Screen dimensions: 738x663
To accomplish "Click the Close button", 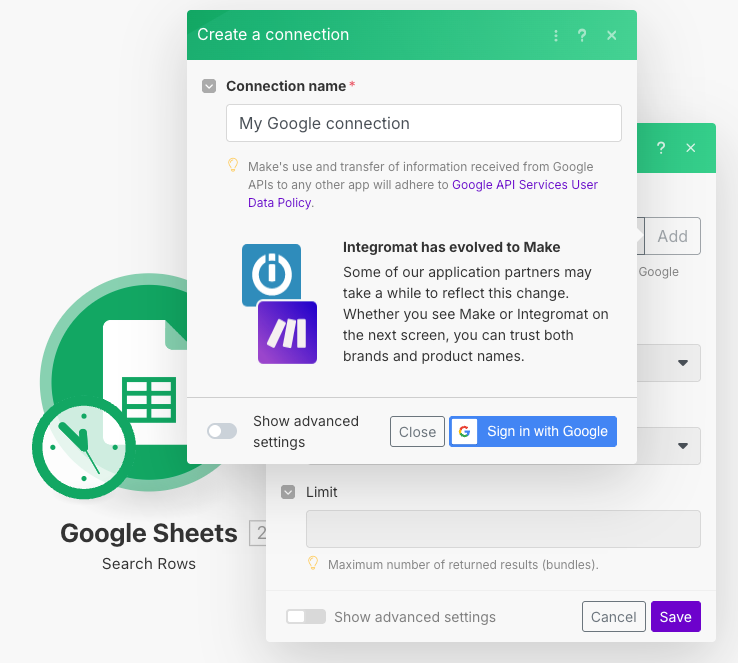I will pyautogui.click(x=417, y=431).
